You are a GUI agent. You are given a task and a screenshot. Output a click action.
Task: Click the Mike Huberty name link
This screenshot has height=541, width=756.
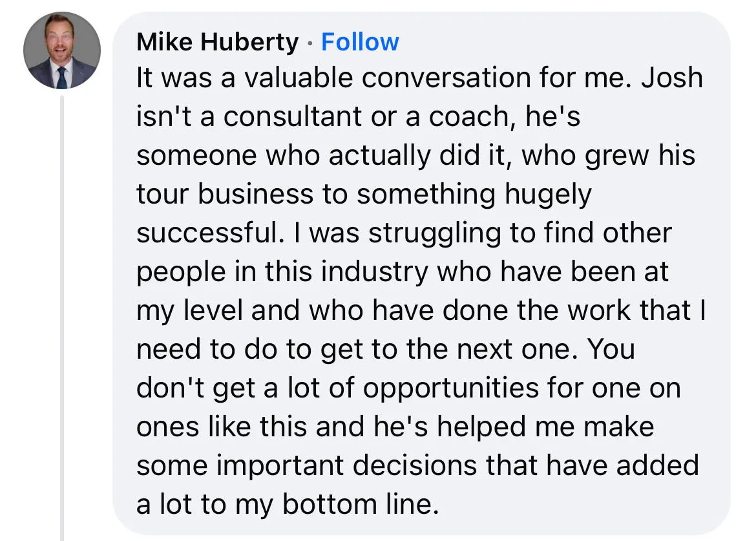pyautogui.click(x=218, y=42)
